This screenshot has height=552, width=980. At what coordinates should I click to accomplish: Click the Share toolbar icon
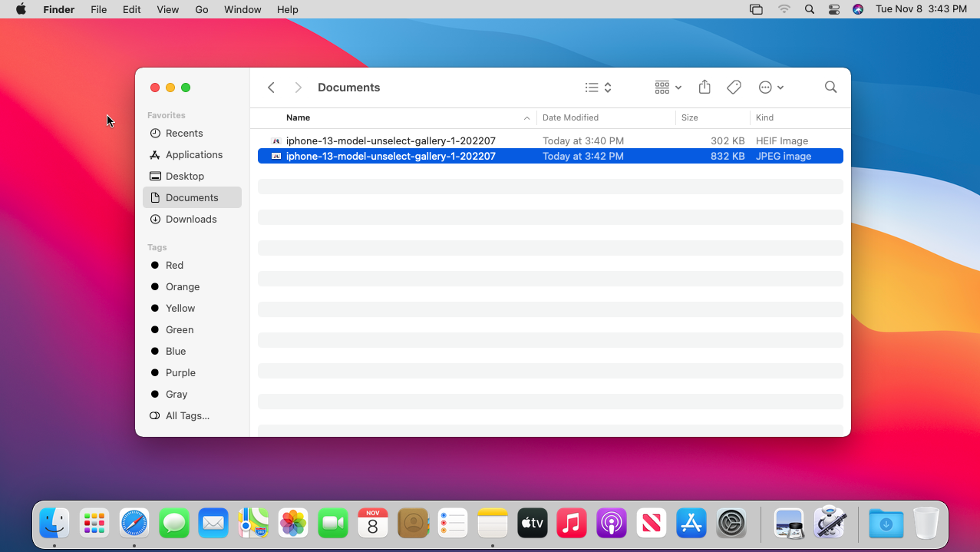tap(704, 88)
